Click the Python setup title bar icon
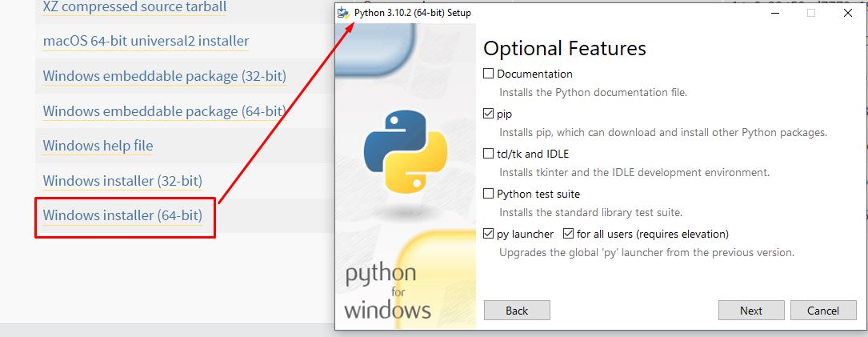 [x=343, y=13]
